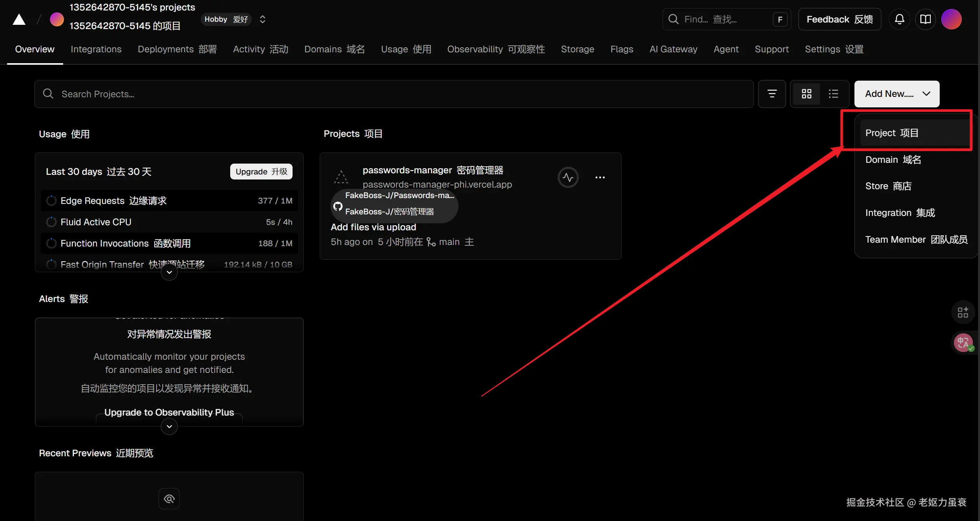Open the 'Add files via upload' commit
Screen dimensions: 980x521
[373, 227]
